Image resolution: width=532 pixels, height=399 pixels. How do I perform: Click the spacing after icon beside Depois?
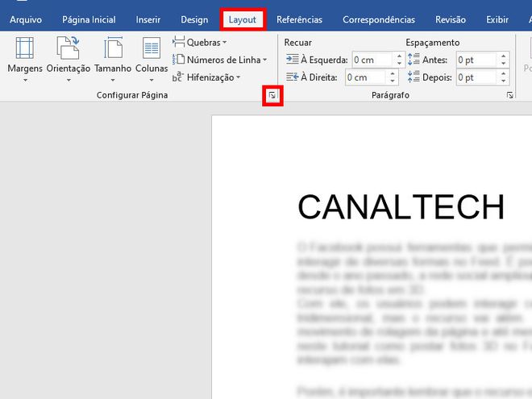pos(414,77)
